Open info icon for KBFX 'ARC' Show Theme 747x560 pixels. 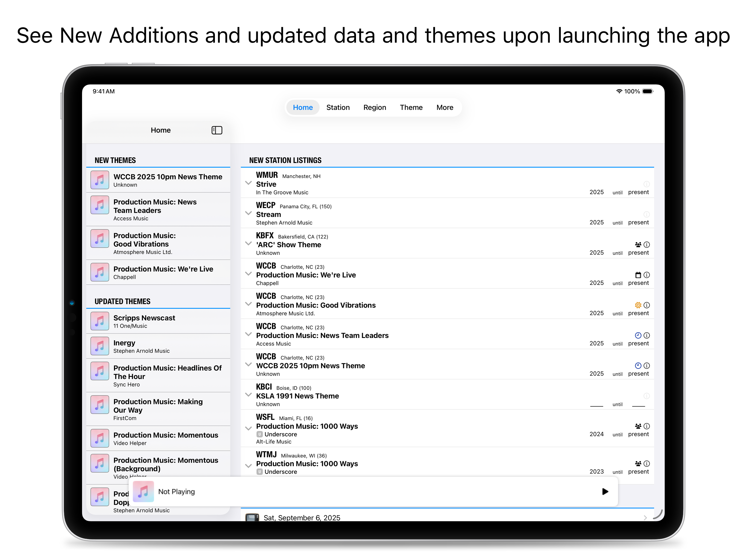[x=646, y=244]
